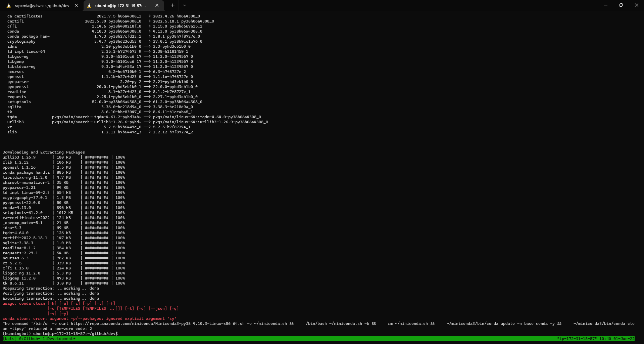Click 'openssl-1.1.1o' download row
The height and width of the screenshot is (344, 644).
tap(64, 167)
